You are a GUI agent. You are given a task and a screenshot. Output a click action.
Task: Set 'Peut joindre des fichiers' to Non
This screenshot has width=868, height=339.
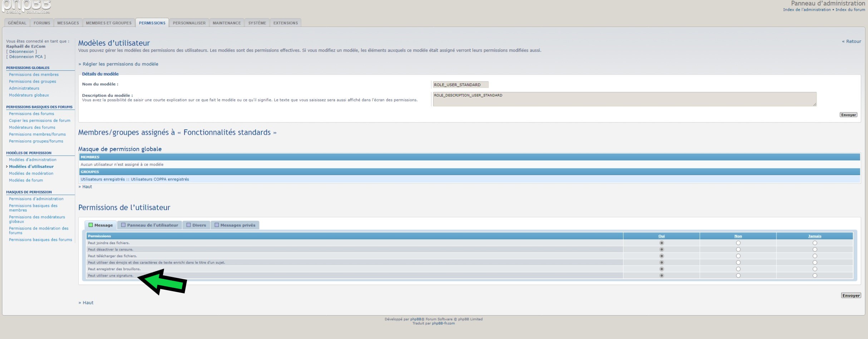click(x=738, y=243)
